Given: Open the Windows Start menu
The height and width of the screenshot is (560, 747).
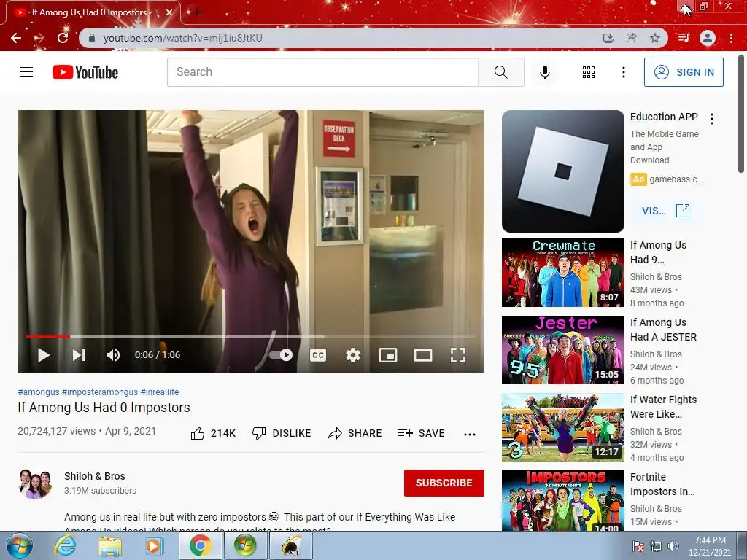Looking at the screenshot, I should pos(19,545).
